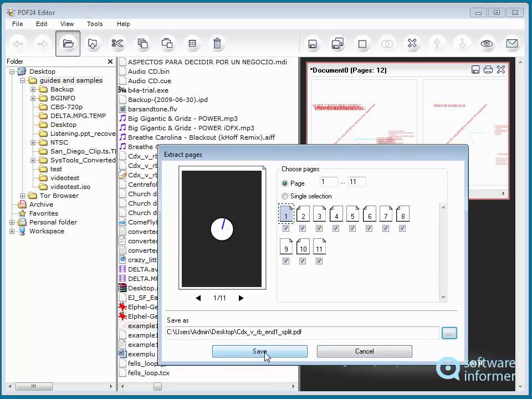This screenshot has width=532, height=399.
Task: Click the file list horizontal scrollbar thumb
Action: coord(157,386)
